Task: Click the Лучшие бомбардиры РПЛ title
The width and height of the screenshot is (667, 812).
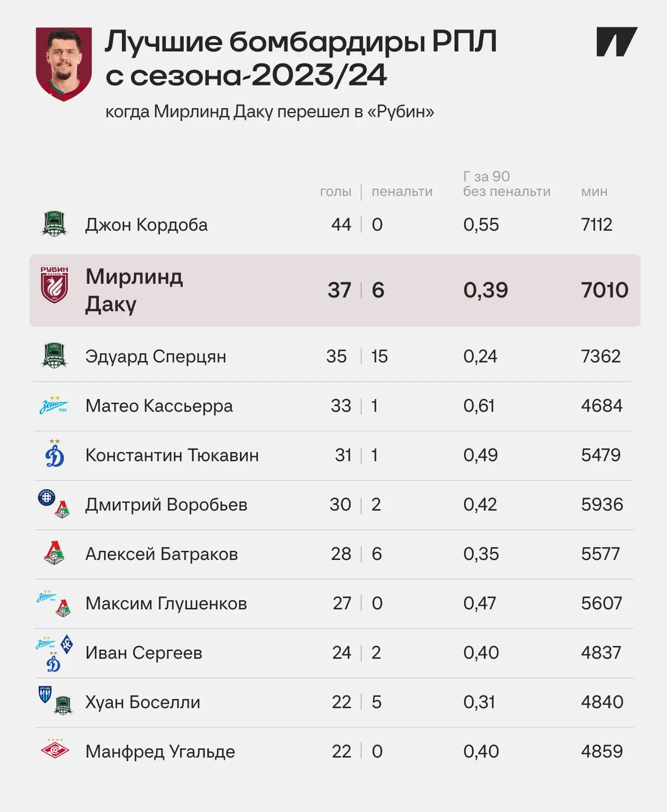Action: [x=301, y=42]
